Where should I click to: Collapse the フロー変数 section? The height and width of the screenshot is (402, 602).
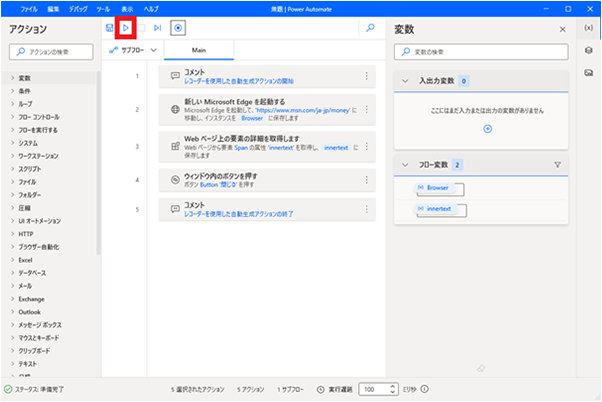pyautogui.click(x=405, y=165)
